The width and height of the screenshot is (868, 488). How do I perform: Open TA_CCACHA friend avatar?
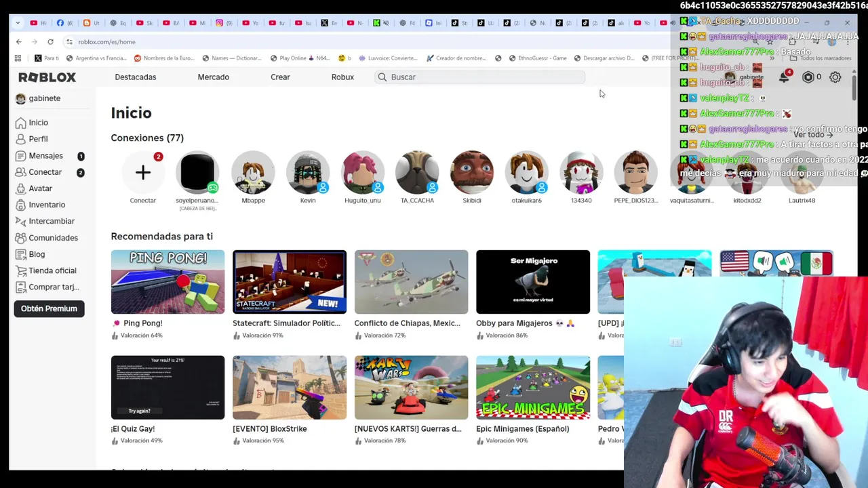click(x=417, y=172)
